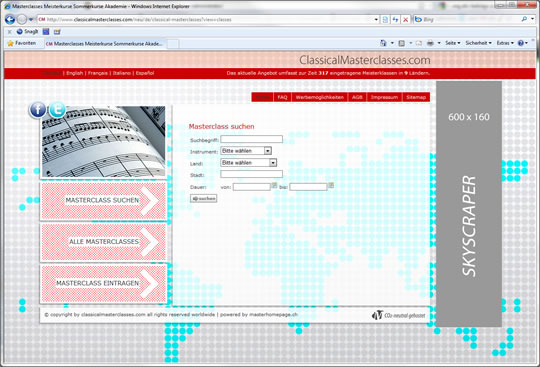Expand the Home button dropdown arrow
The image size is (540, 367).
392,43
